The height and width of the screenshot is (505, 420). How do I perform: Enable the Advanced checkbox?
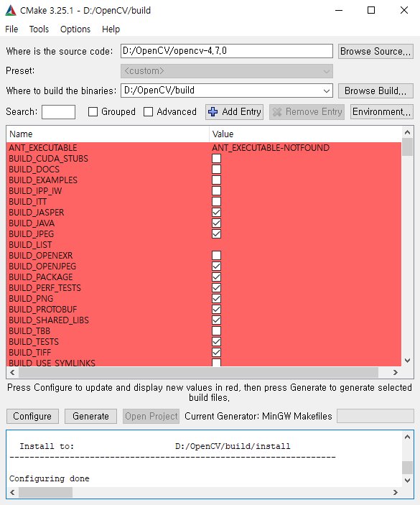[x=149, y=112]
